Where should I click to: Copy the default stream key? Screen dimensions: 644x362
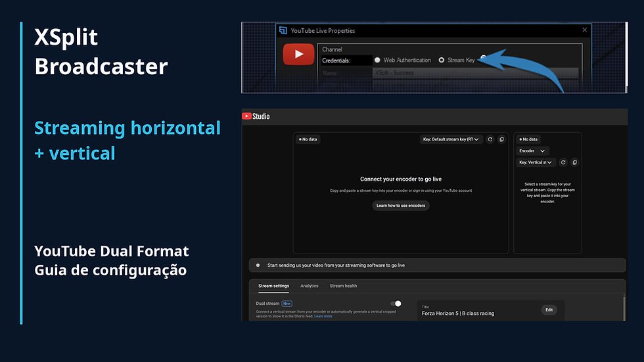coord(501,139)
